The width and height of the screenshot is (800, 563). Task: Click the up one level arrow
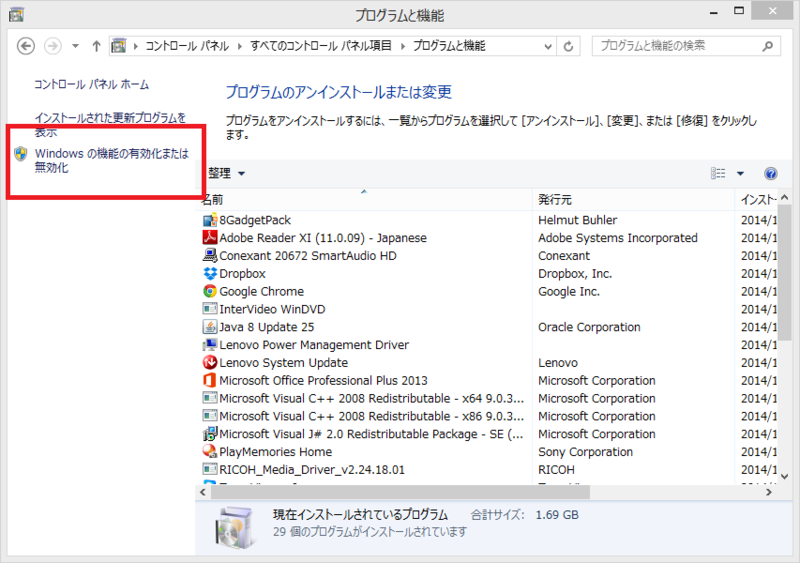96,46
